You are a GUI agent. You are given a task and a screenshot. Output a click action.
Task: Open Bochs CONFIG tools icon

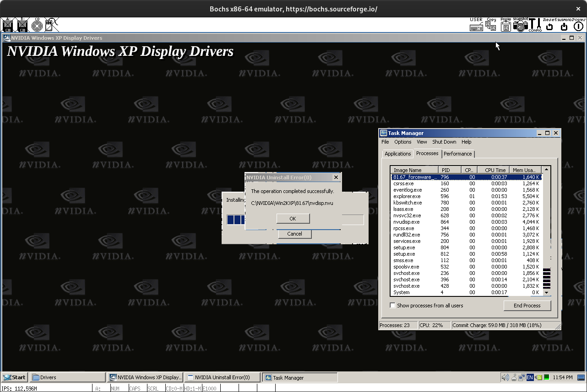coord(535,25)
